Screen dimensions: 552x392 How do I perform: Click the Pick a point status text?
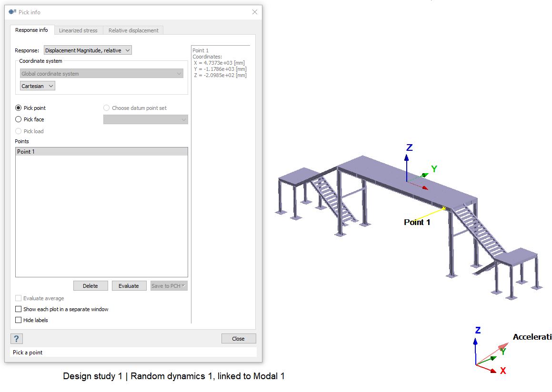28,352
